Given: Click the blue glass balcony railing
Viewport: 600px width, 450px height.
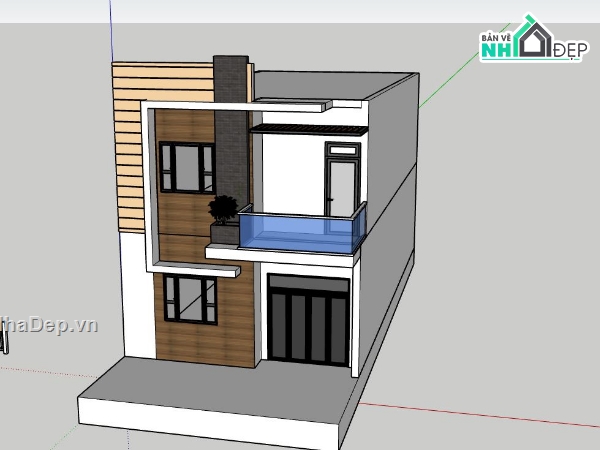Looking at the screenshot, I should 298,232.
